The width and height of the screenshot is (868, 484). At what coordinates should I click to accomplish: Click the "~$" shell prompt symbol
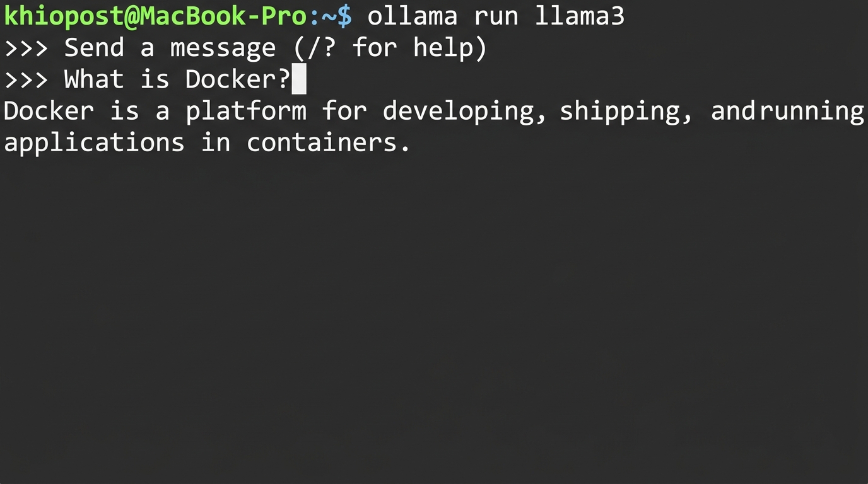[337, 16]
